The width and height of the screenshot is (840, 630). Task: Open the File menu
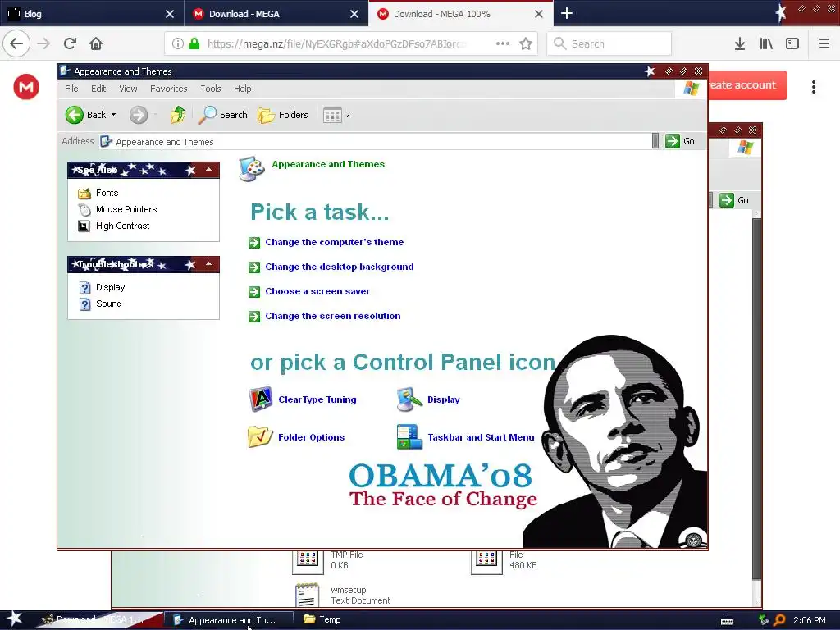71,89
